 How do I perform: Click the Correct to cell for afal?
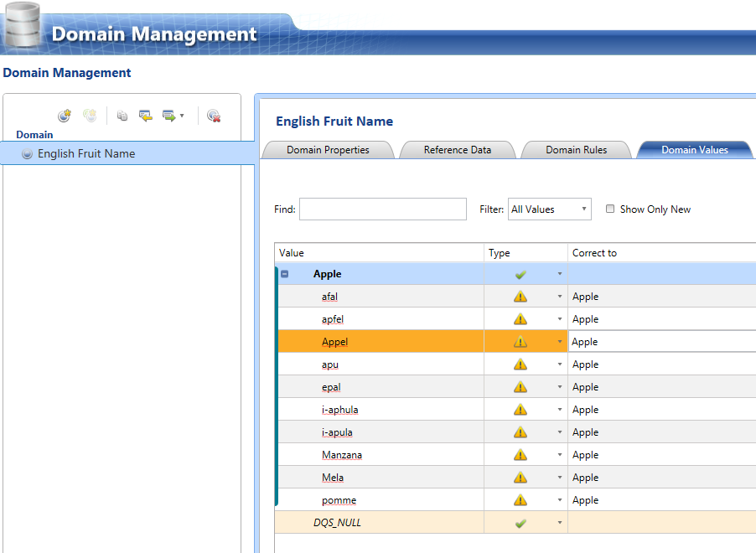(x=662, y=297)
